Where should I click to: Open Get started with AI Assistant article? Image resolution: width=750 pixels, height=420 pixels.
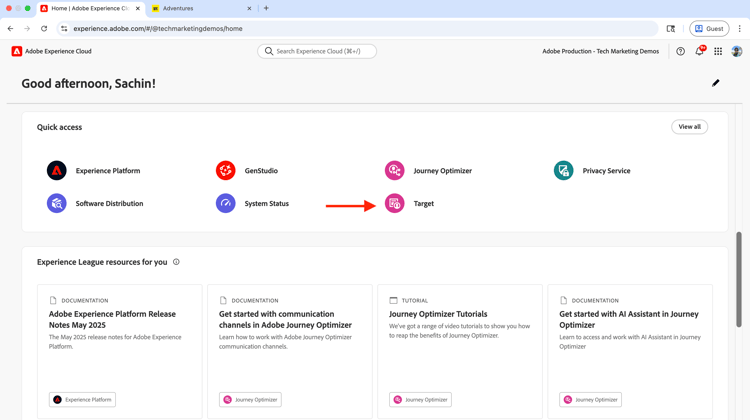tap(629, 320)
